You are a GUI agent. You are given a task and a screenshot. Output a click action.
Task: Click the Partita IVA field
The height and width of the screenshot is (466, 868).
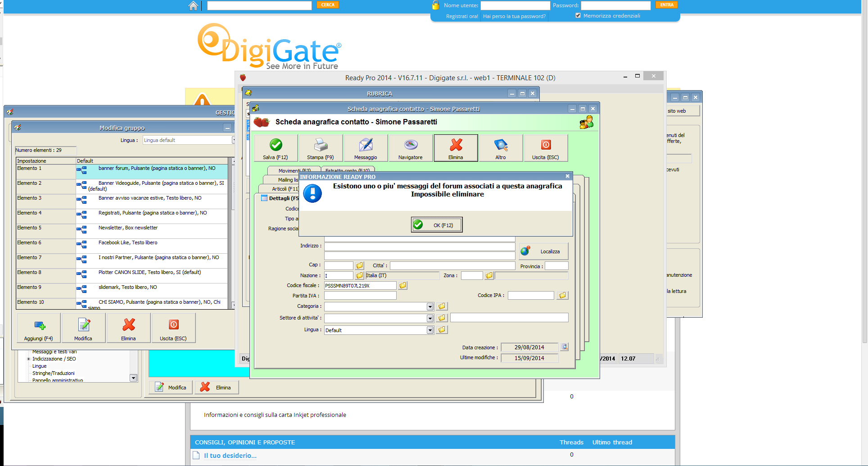pyautogui.click(x=360, y=295)
